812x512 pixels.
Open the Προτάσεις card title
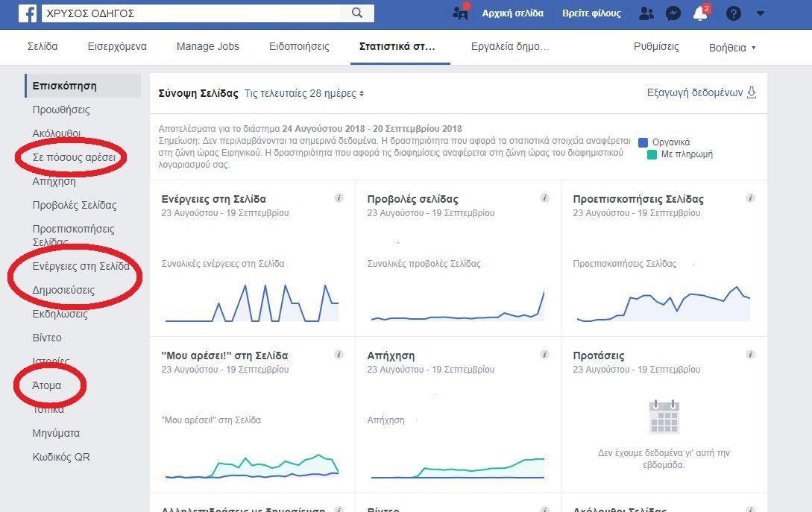click(599, 355)
